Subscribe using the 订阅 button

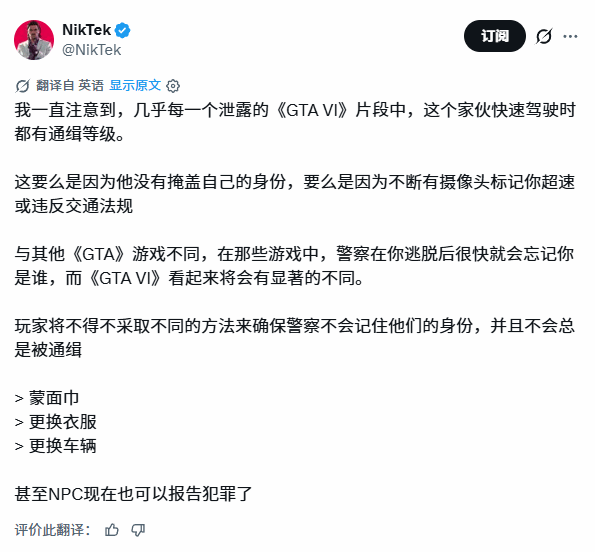494,36
